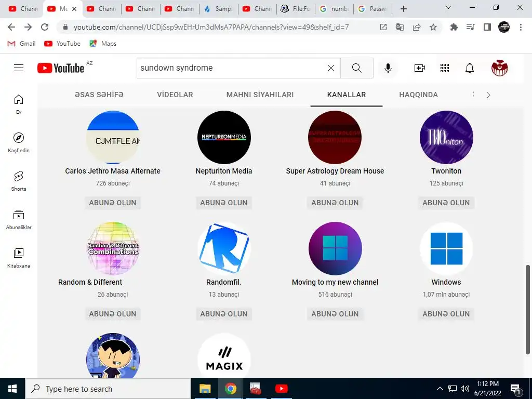The height and width of the screenshot is (399, 532).
Task: Open the YouTube hamburger guide menu
Action: [19, 68]
